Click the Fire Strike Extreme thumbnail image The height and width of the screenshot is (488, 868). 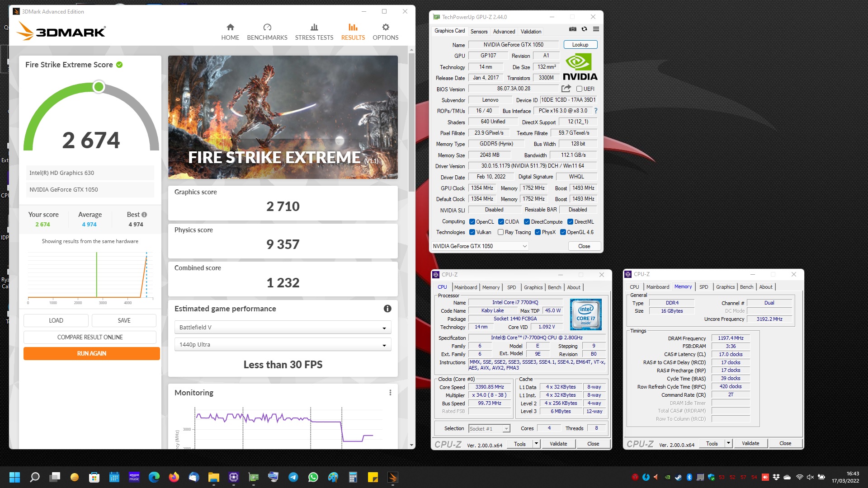pyautogui.click(x=283, y=117)
